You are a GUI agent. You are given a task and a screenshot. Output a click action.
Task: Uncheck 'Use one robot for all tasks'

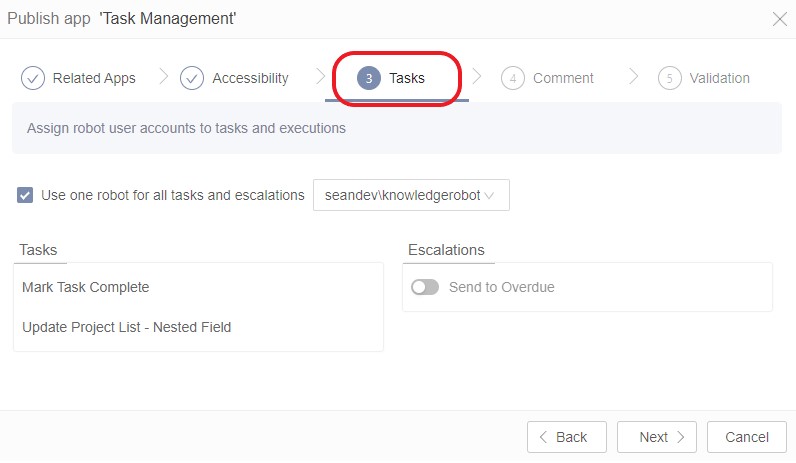coord(26,195)
